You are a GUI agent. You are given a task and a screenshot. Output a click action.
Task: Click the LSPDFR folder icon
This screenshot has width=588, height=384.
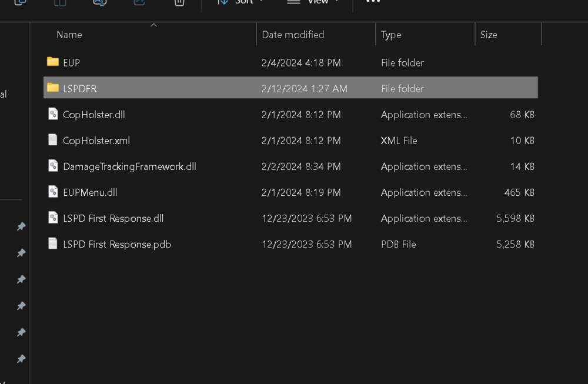[51, 88]
